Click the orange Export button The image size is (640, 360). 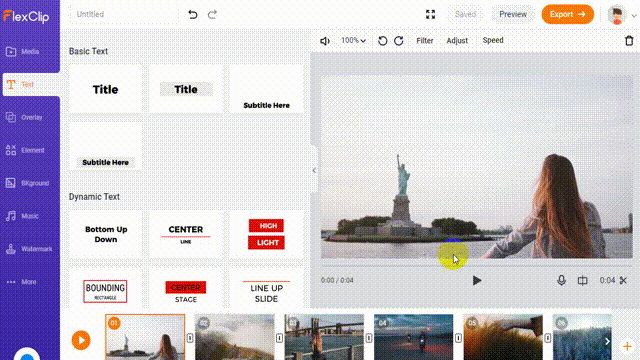(x=567, y=14)
